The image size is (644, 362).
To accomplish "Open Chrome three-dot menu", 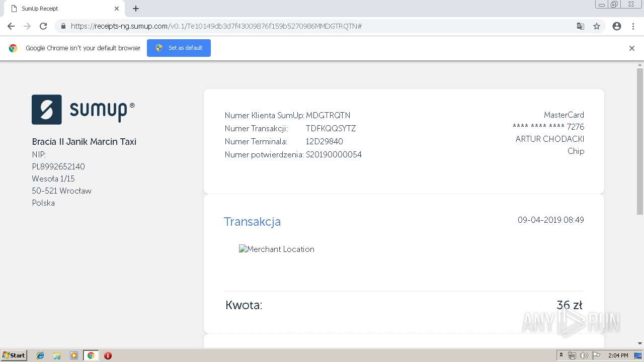I will click(x=633, y=26).
